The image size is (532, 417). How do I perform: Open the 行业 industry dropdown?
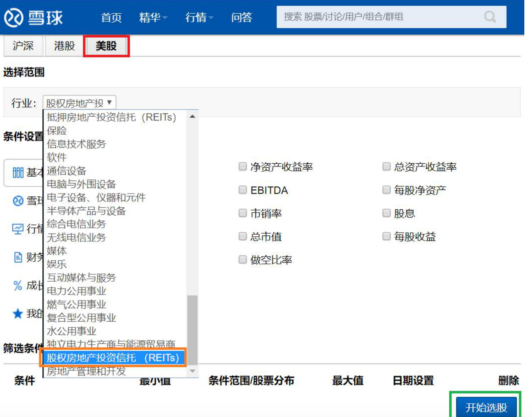click(x=79, y=102)
